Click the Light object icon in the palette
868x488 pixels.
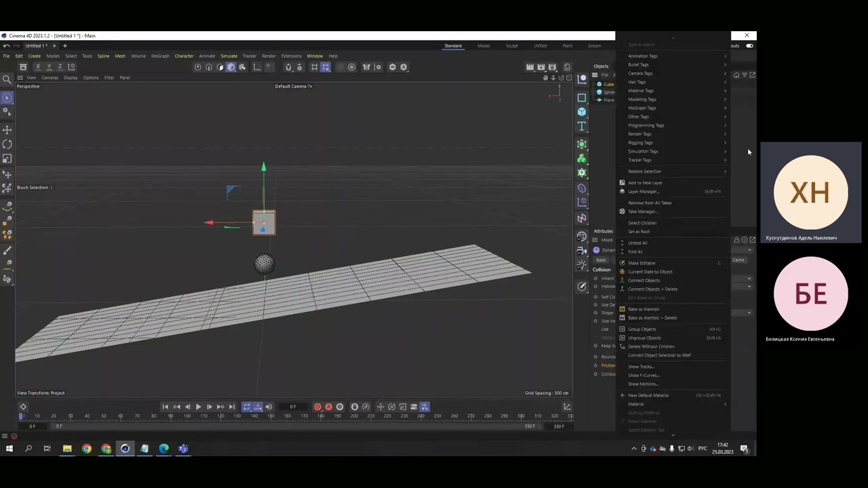(x=582, y=264)
